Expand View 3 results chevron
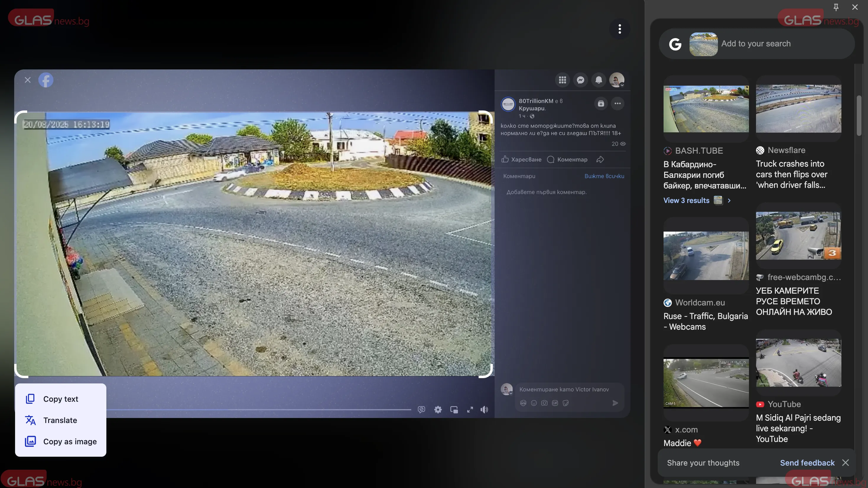The image size is (868, 488). [729, 201]
